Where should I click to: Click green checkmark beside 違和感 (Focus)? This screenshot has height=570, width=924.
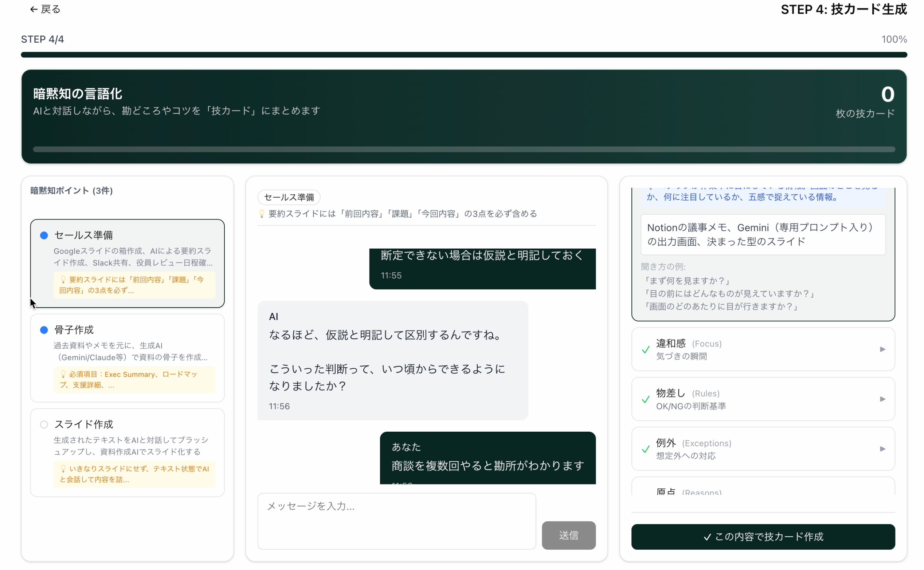(x=645, y=349)
